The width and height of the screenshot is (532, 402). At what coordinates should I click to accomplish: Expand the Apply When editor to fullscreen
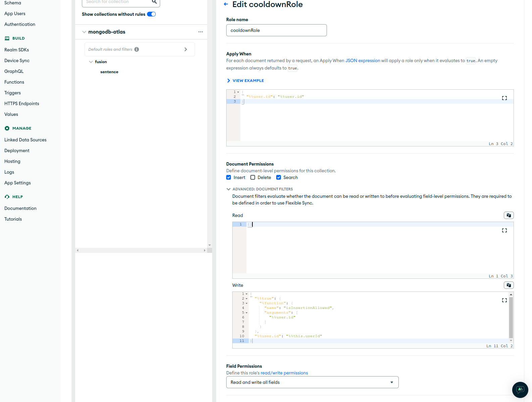point(504,98)
